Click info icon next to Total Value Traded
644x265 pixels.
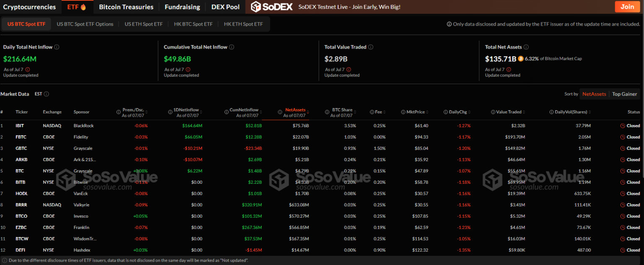(x=371, y=47)
